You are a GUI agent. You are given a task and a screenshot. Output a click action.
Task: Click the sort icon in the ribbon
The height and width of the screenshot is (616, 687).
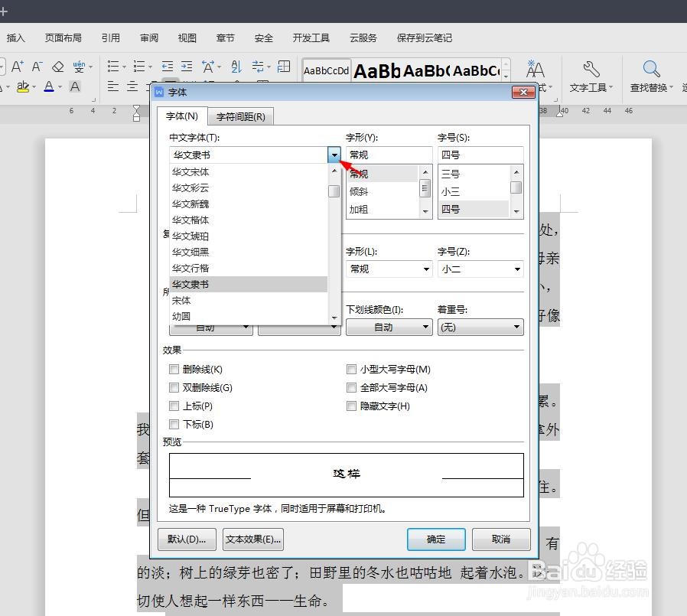tap(235, 66)
